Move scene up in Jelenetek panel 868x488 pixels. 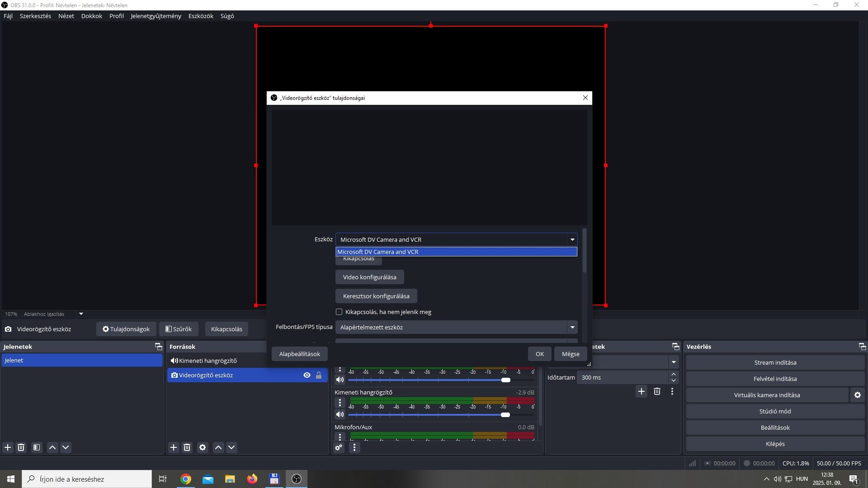pos(52,447)
